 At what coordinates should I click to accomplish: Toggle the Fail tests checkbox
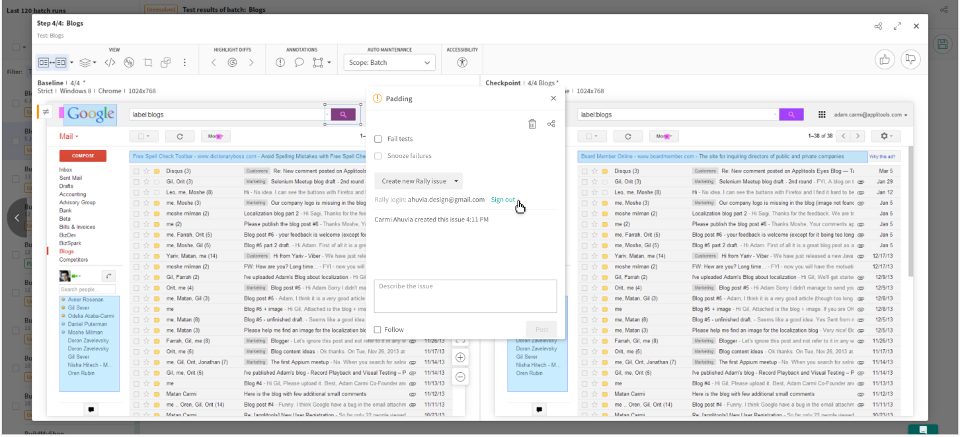tap(378, 139)
